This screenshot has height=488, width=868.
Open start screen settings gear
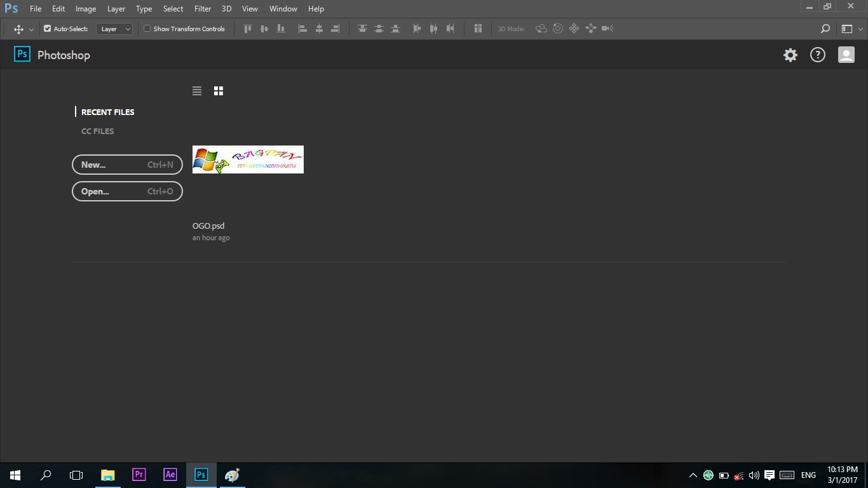pyautogui.click(x=790, y=55)
